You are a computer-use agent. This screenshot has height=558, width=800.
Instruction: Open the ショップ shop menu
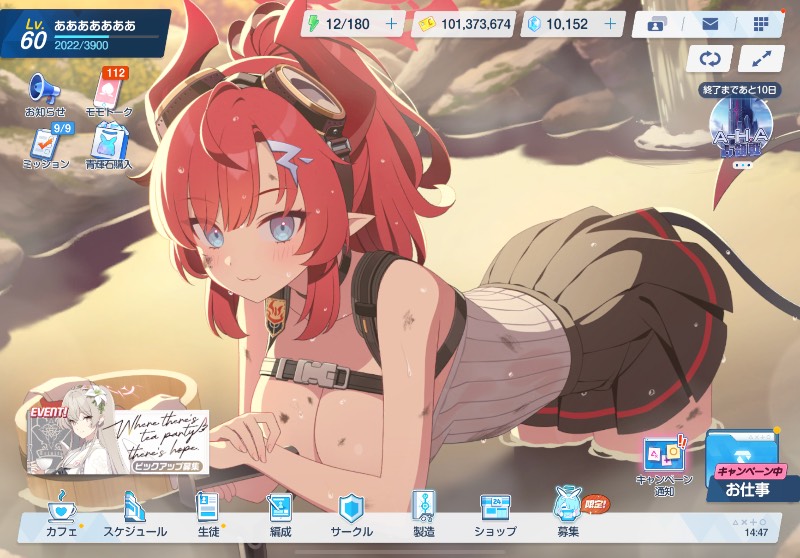(495, 514)
